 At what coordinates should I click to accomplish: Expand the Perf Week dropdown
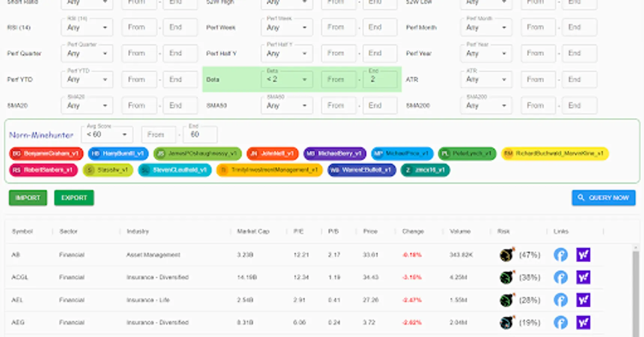pos(287,27)
